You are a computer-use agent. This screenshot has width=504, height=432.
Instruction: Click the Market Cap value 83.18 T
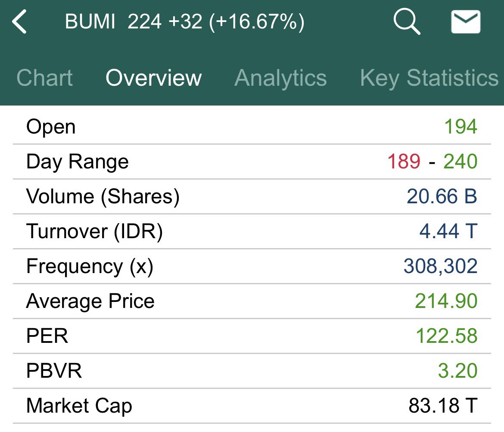click(443, 406)
